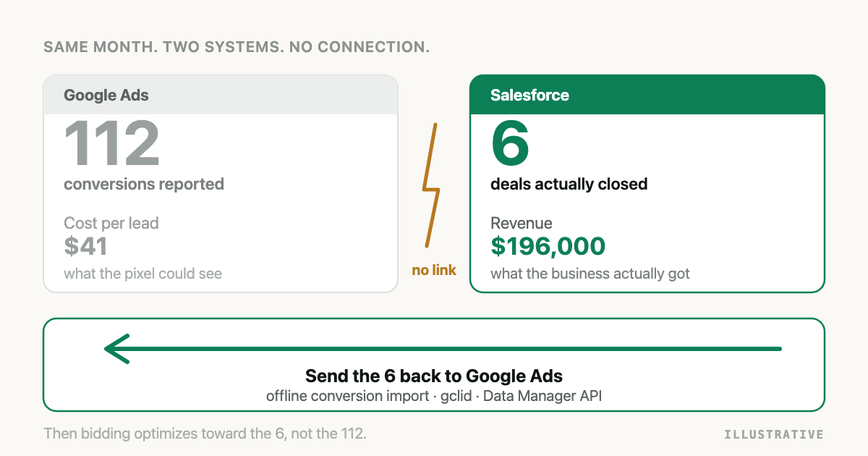
Task: Select the Salesforce card header
Action: click(x=647, y=95)
